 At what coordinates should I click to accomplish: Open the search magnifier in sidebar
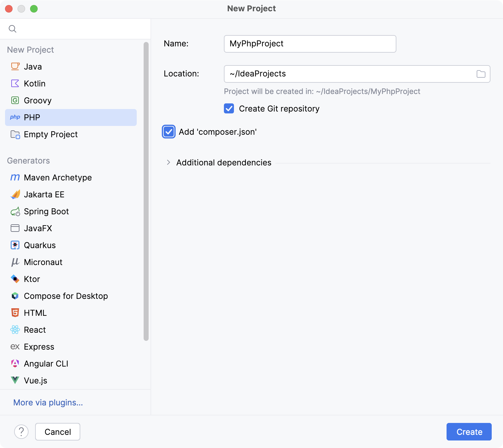13,29
